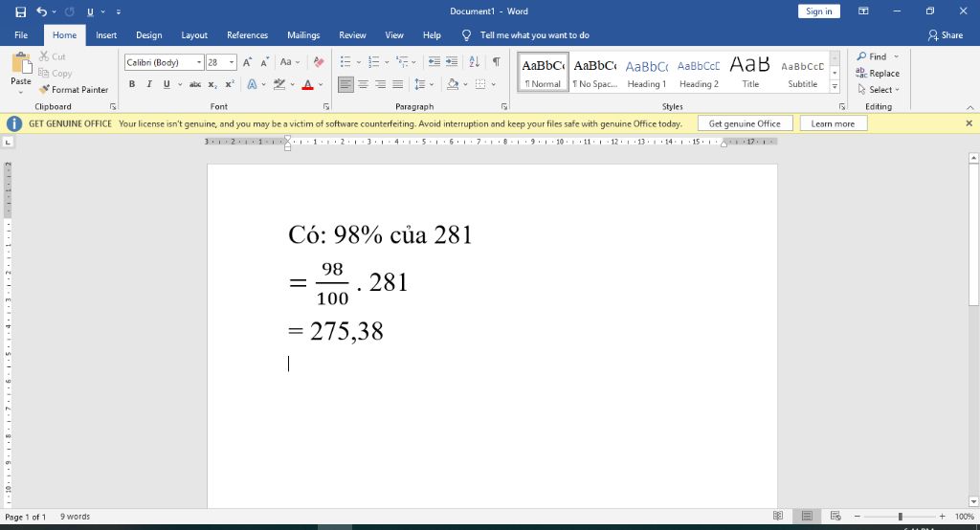Click the 9 words count in status bar
Image resolution: width=980 pixels, height=530 pixels.
click(75, 517)
